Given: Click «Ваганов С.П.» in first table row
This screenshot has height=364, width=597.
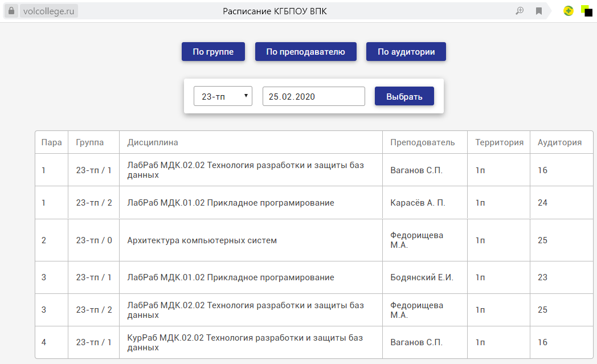Looking at the screenshot, I should click(x=425, y=170).
